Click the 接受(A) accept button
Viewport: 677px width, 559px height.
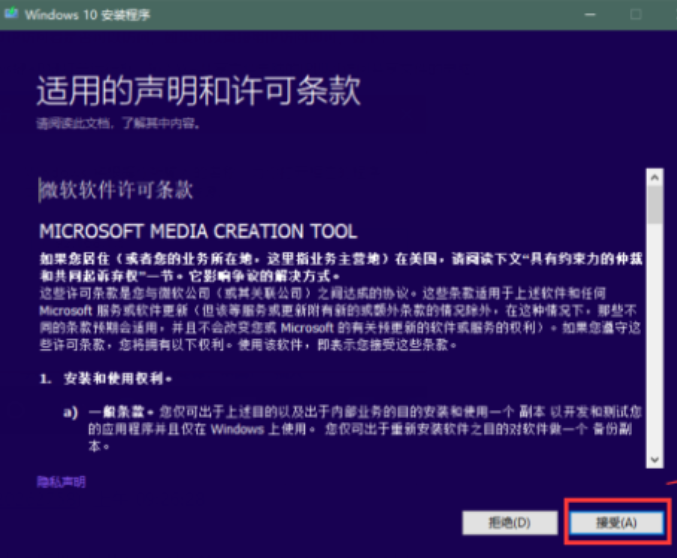[615, 522]
